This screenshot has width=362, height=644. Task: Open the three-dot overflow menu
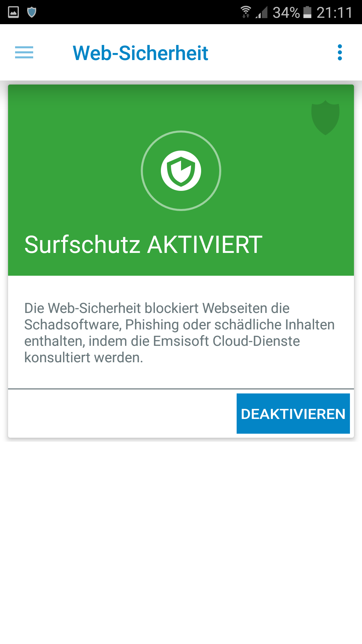[340, 52]
